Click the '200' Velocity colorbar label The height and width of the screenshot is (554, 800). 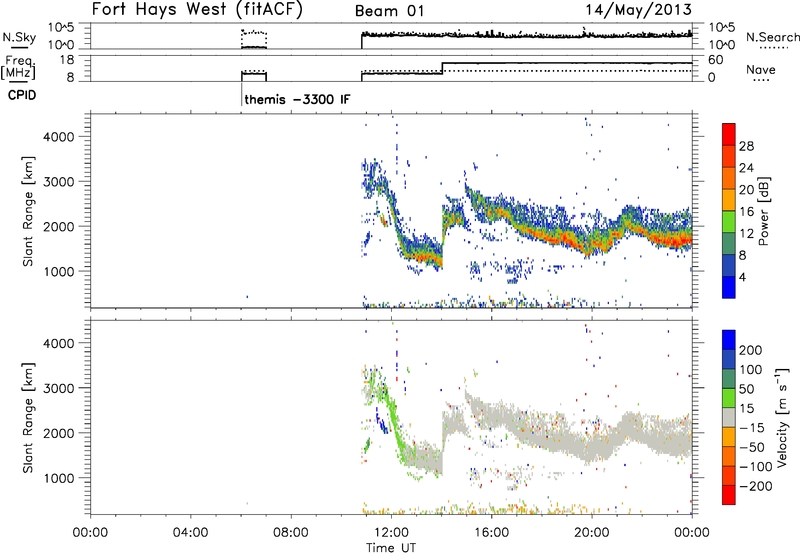751,350
